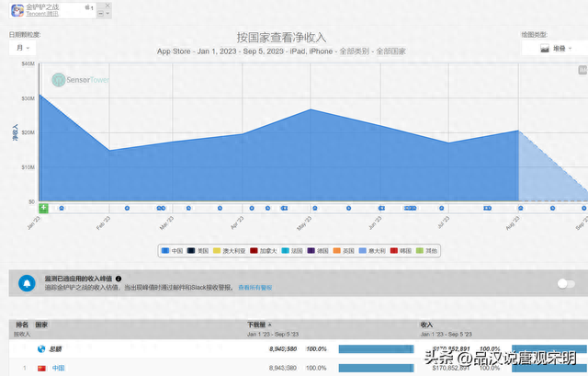Screen dimensions: 588x376
Task: Click the Aug '23 x-axis label
Action: coord(513,222)
